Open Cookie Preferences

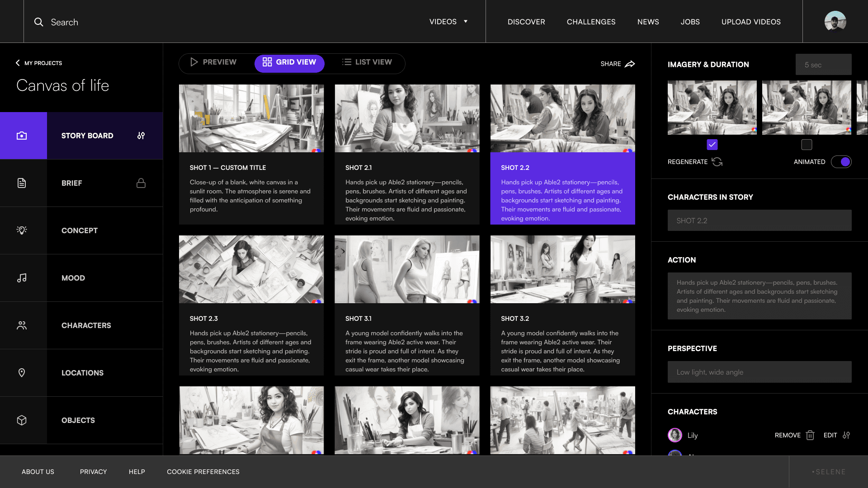[x=203, y=472]
